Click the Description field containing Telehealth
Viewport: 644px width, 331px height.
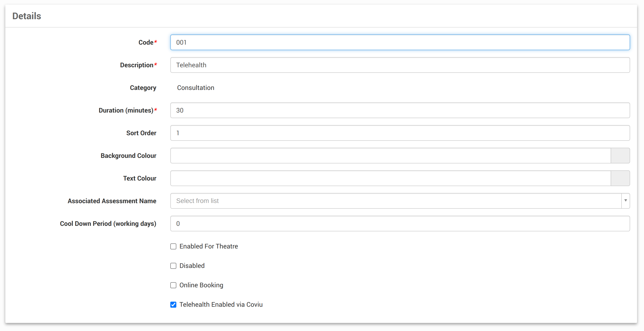(x=400, y=65)
